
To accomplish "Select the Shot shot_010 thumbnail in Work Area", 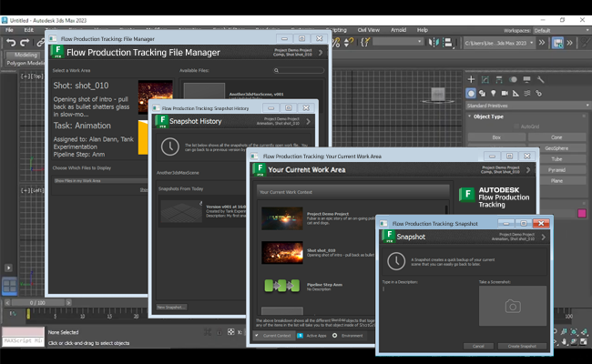I will [x=282, y=252].
